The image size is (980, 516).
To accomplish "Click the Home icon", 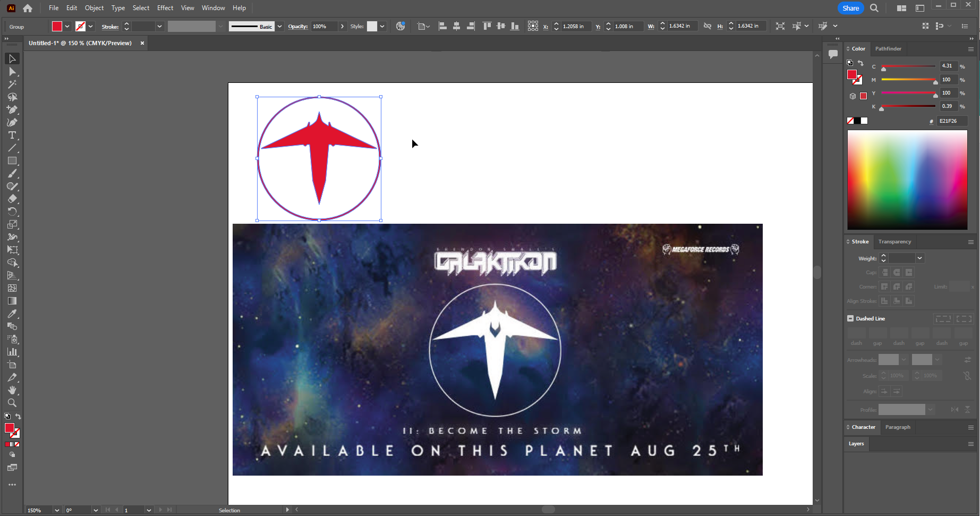I will pos(28,8).
